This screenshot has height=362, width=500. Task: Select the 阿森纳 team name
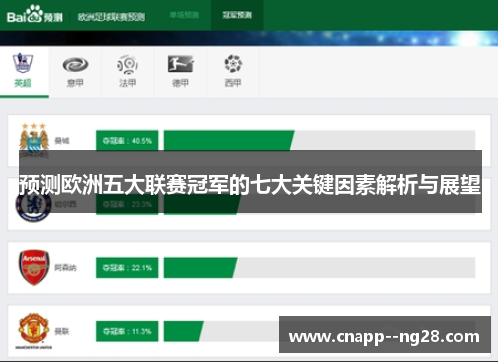(65, 267)
